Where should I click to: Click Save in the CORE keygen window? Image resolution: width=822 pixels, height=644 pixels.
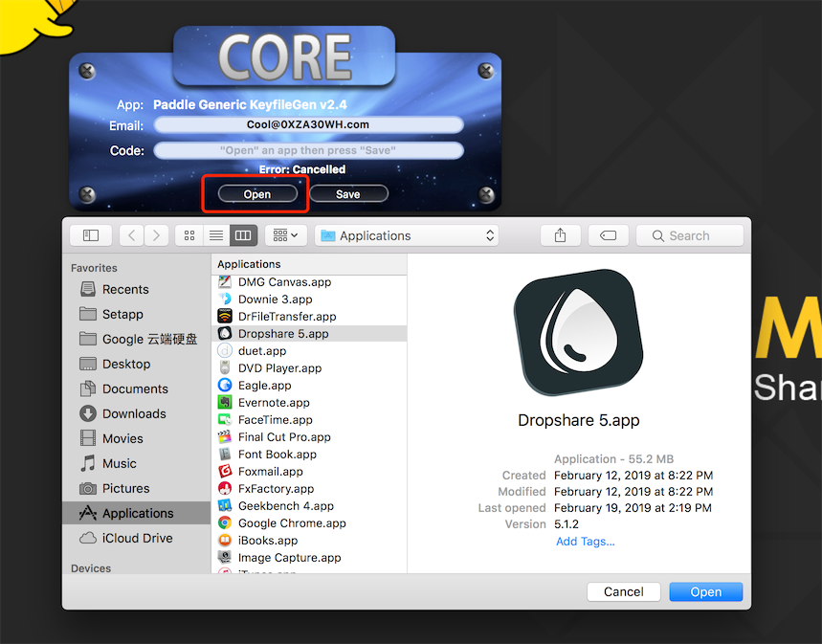[x=348, y=194]
